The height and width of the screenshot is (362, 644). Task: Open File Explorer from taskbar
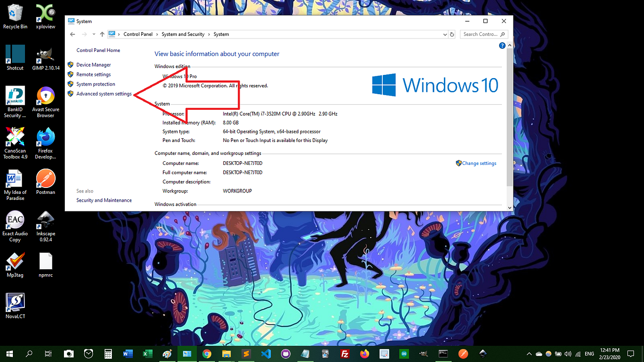pyautogui.click(x=226, y=354)
